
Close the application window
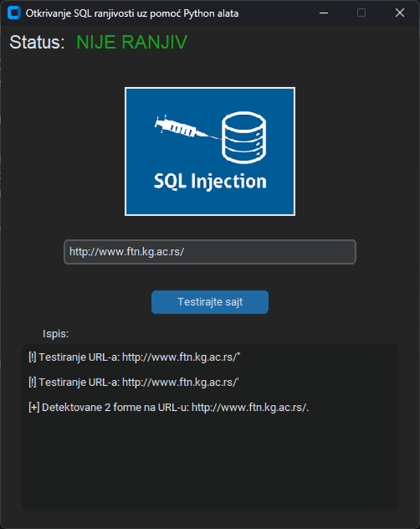(399, 12)
